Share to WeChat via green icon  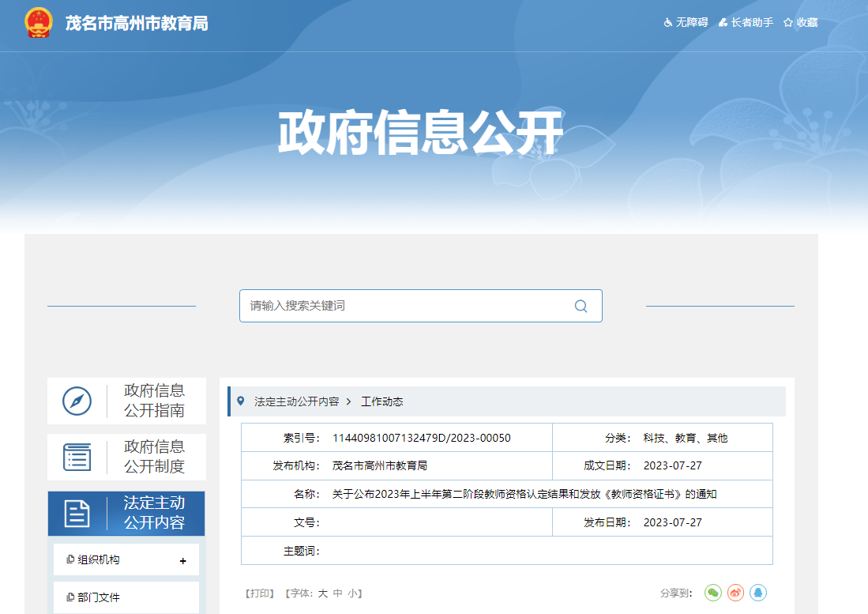(713, 593)
